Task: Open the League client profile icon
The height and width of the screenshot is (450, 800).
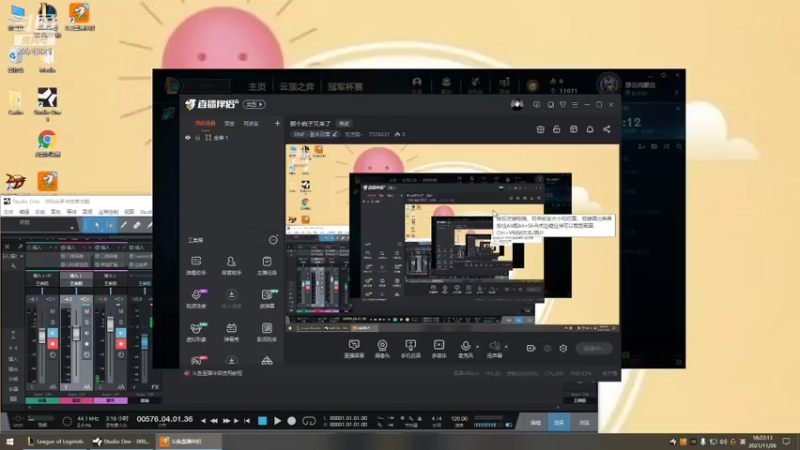Action: point(417,83)
